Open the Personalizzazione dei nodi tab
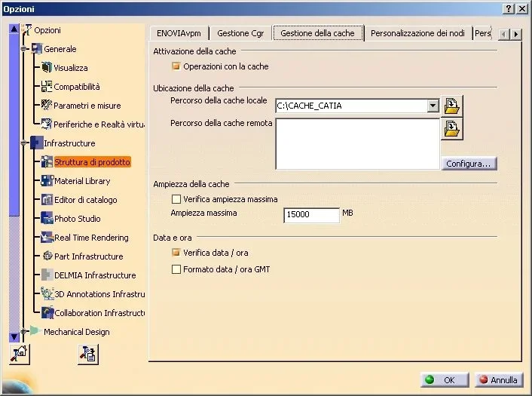Image resolution: width=532 pixels, height=396 pixels. (x=417, y=33)
